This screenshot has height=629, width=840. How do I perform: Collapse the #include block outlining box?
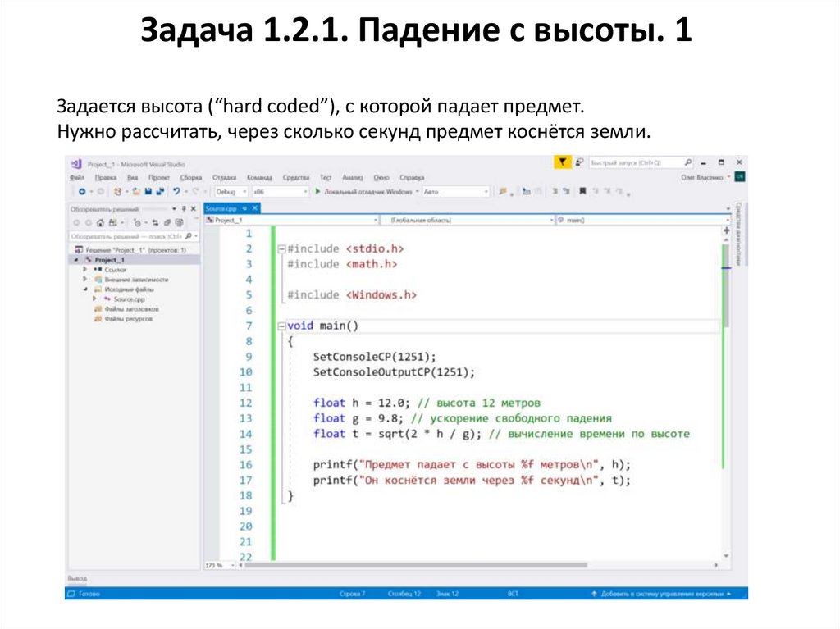[281, 249]
